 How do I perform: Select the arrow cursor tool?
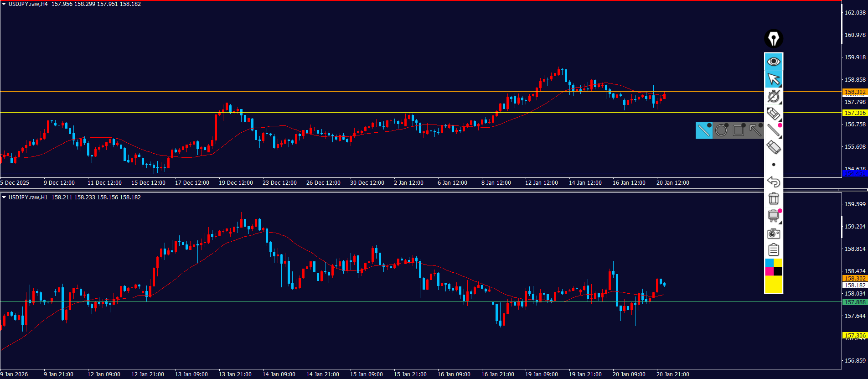[774, 79]
